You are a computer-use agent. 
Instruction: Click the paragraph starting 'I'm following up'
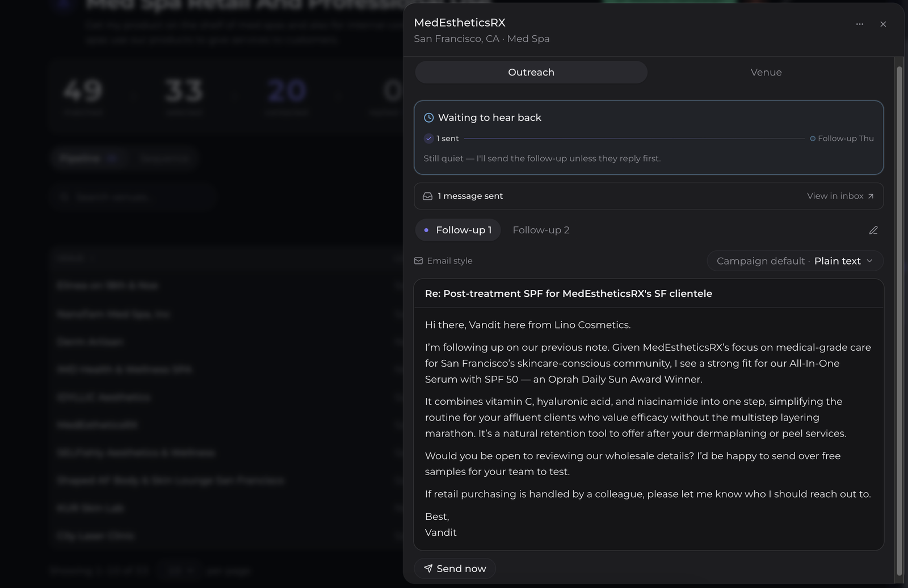click(648, 363)
